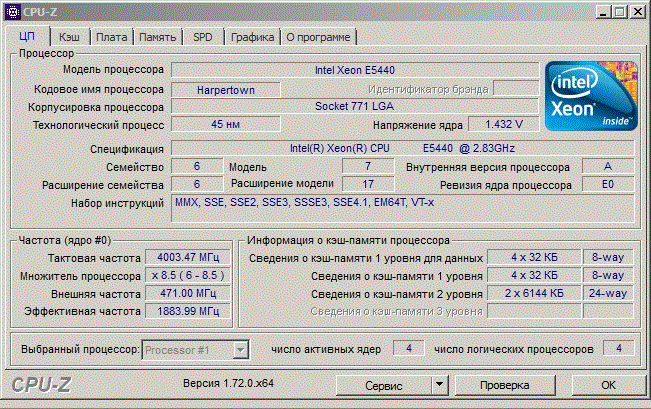
Task: Click the MMX, SSE instruction set field
Action: tap(403, 208)
